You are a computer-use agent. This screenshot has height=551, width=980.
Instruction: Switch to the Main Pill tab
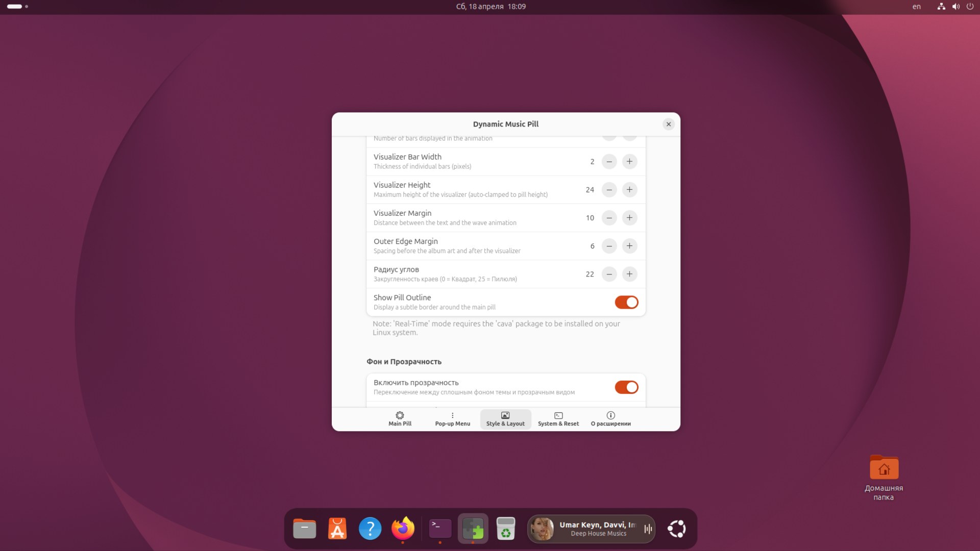click(400, 419)
